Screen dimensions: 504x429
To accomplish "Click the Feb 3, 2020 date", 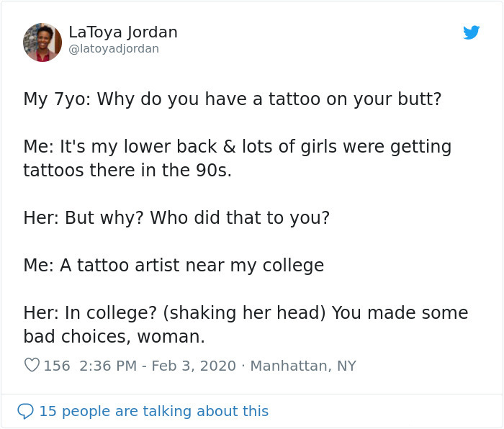I will [195, 366].
